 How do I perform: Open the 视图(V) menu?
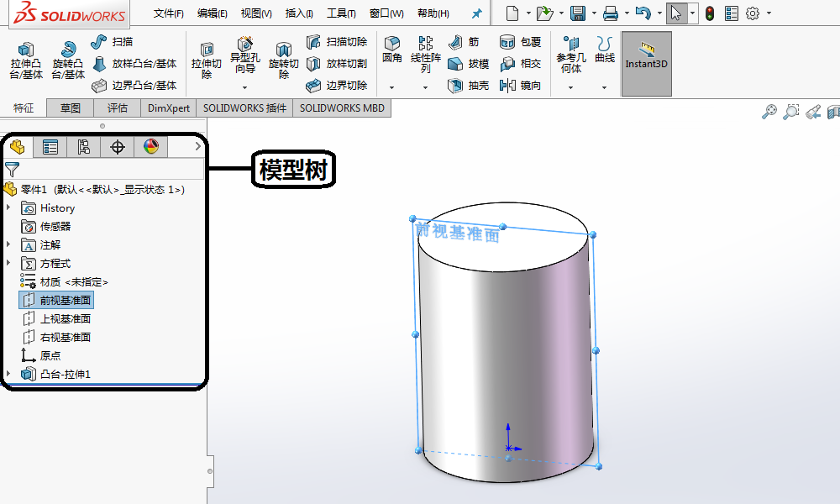click(x=256, y=13)
